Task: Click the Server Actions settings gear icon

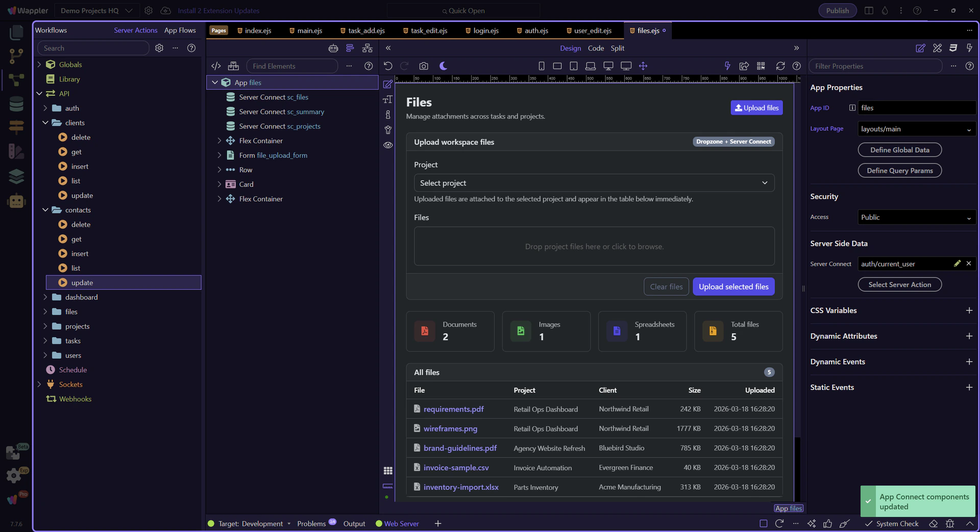Action: click(159, 48)
